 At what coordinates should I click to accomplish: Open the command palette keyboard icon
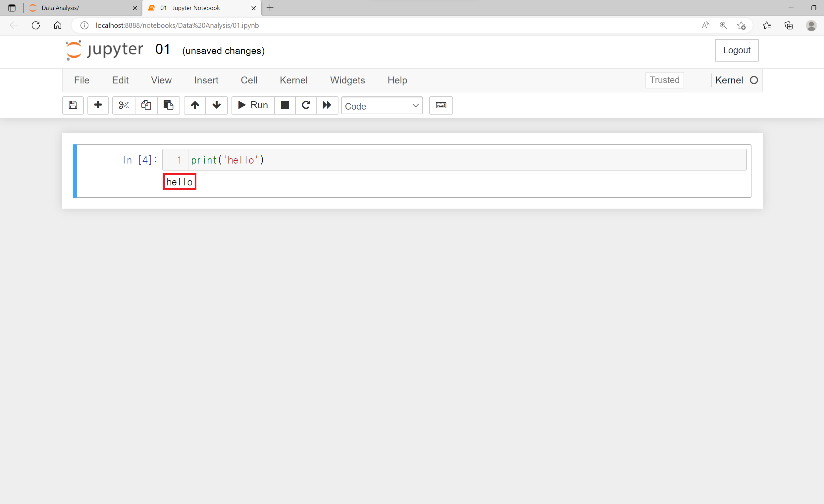coord(441,105)
